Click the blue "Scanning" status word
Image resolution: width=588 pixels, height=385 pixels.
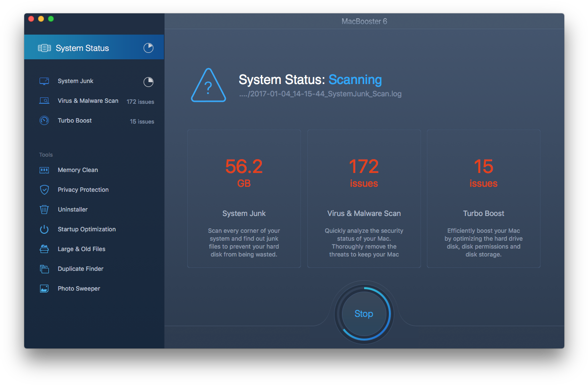[x=355, y=80]
